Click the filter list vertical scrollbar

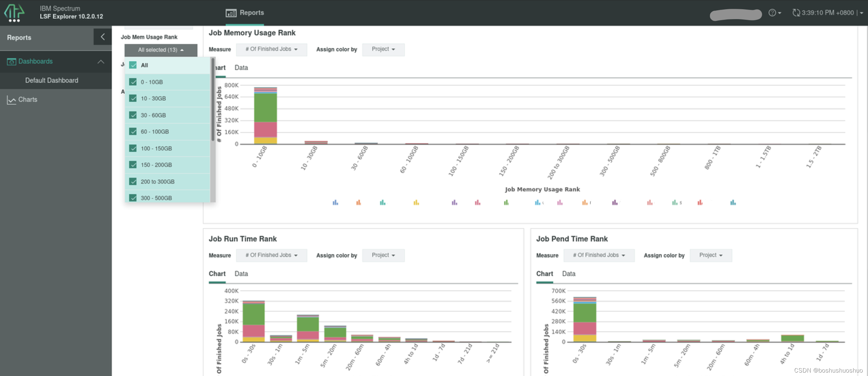pos(213,99)
